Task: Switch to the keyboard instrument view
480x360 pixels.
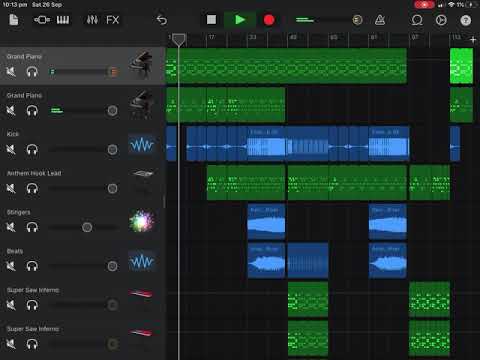Action: (x=63, y=20)
